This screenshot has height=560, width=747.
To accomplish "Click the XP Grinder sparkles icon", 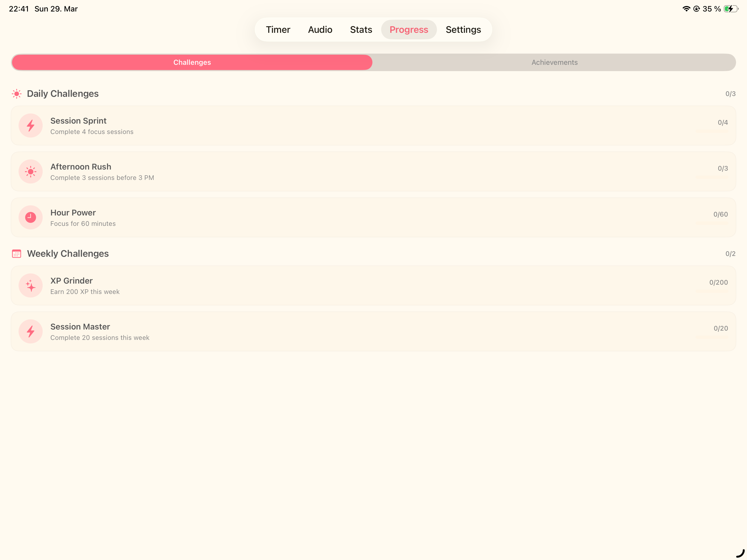I will point(31,286).
